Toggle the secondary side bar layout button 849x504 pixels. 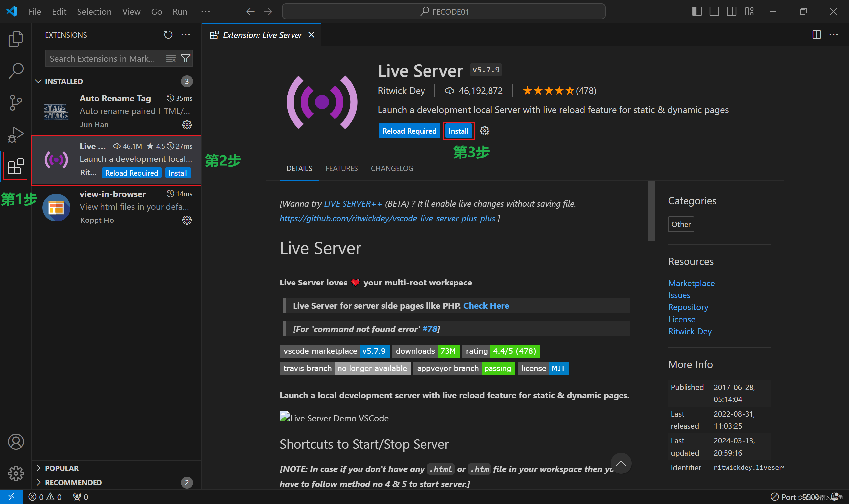click(732, 12)
